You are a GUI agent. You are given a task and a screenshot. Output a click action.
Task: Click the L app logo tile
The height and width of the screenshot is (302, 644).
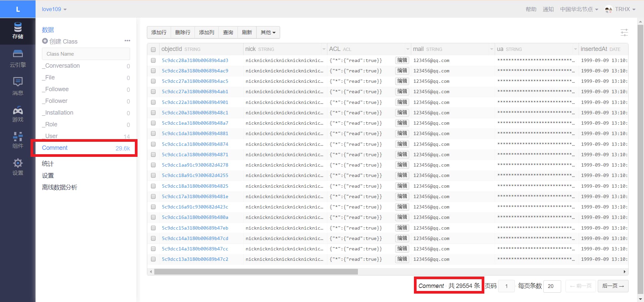[x=18, y=9]
